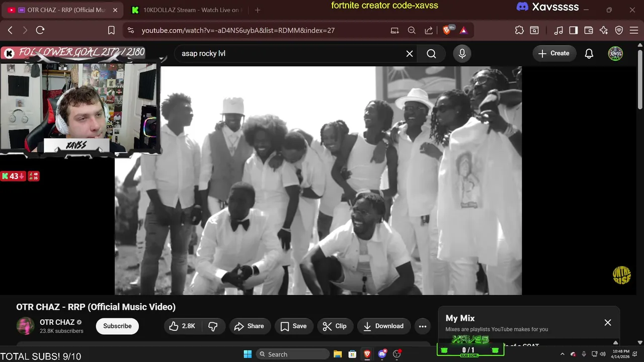Image resolution: width=644 pixels, height=362 pixels.
Task: Restore down the browser window
Action: (609, 10)
